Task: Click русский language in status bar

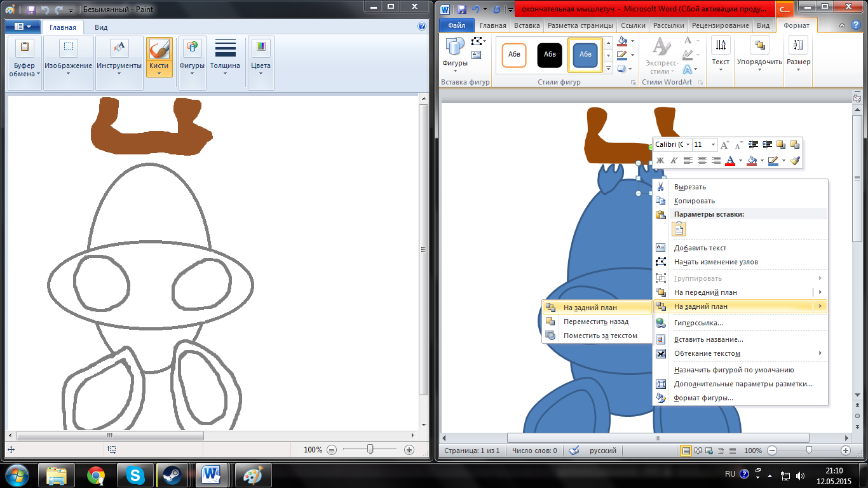Action: click(x=602, y=451)
